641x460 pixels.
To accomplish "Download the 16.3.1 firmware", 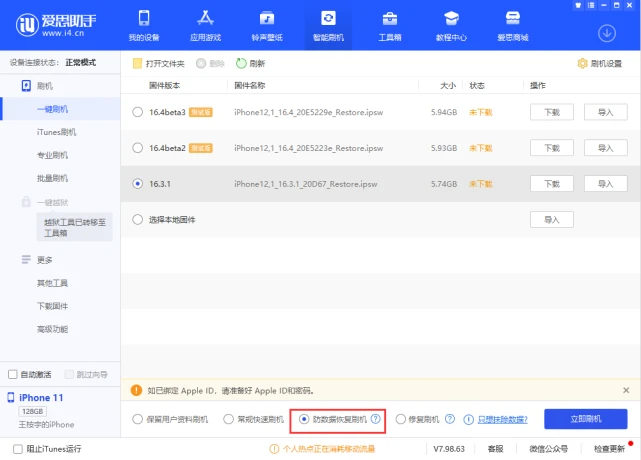I will pos(551,184).
